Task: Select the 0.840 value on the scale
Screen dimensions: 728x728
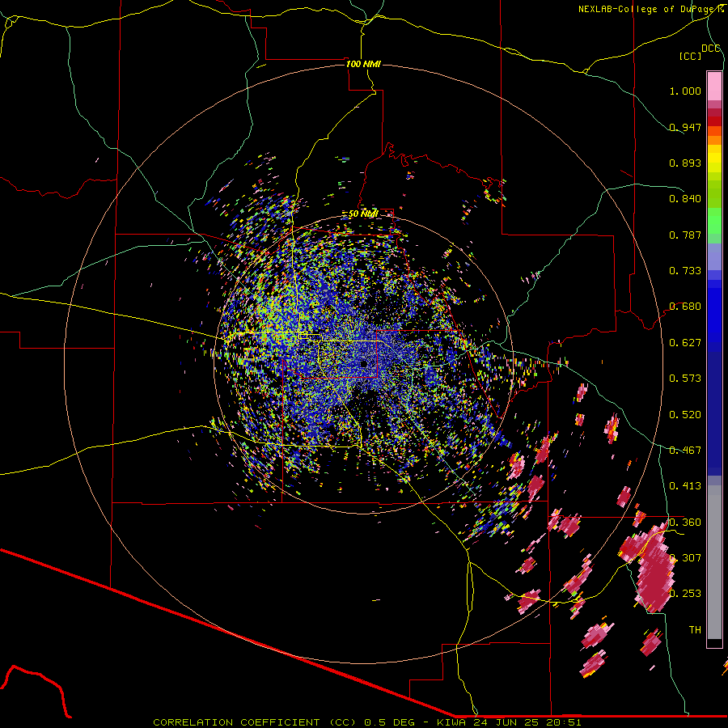Action: 685,199
